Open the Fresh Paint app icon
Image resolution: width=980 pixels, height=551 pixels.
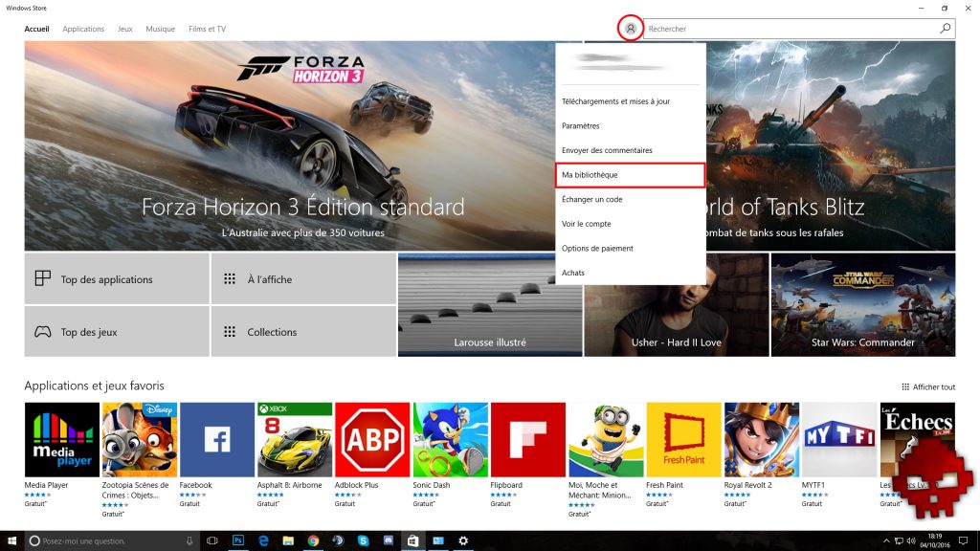683,439
